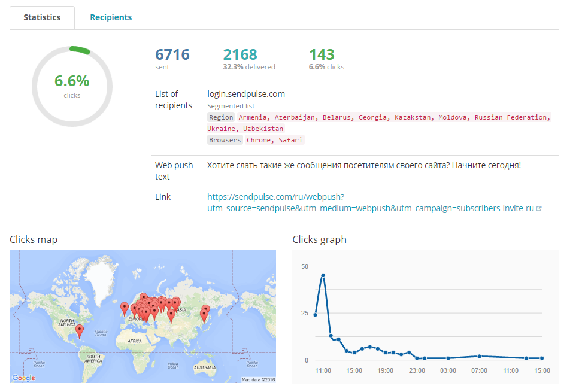Viewport: 579px width, 392px height.
Task: Click the 6.6% clicks donut chart
Action: point(72,86)
